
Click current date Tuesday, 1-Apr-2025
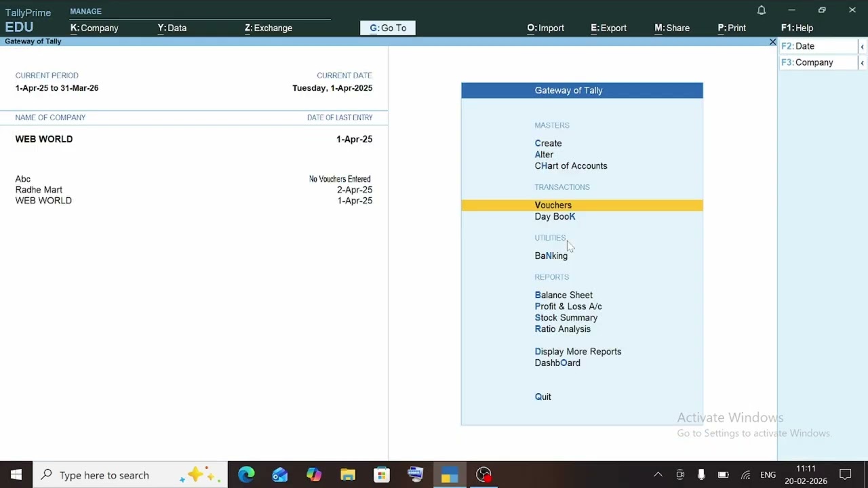pyautogui.click(x=332, y=88)
